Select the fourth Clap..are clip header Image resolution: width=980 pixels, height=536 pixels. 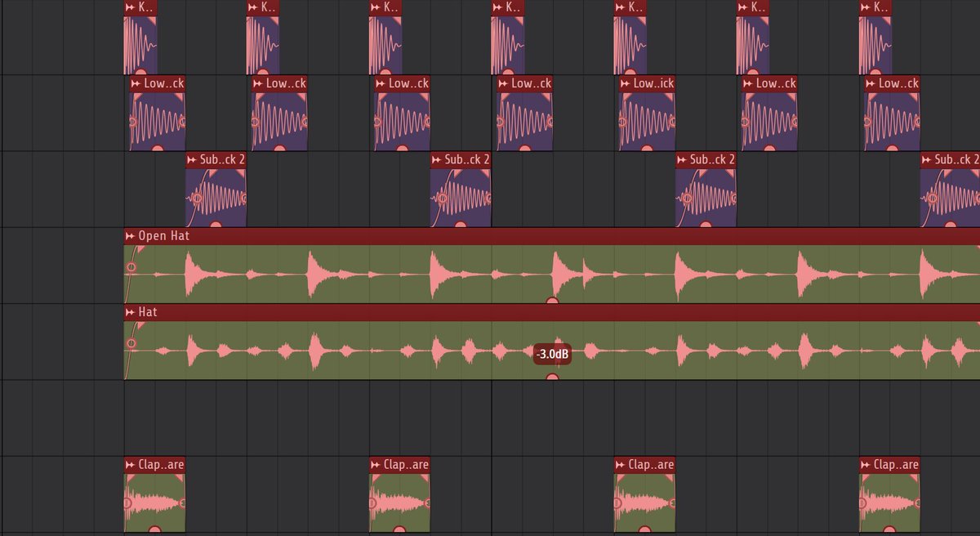[x=890, y=465]
